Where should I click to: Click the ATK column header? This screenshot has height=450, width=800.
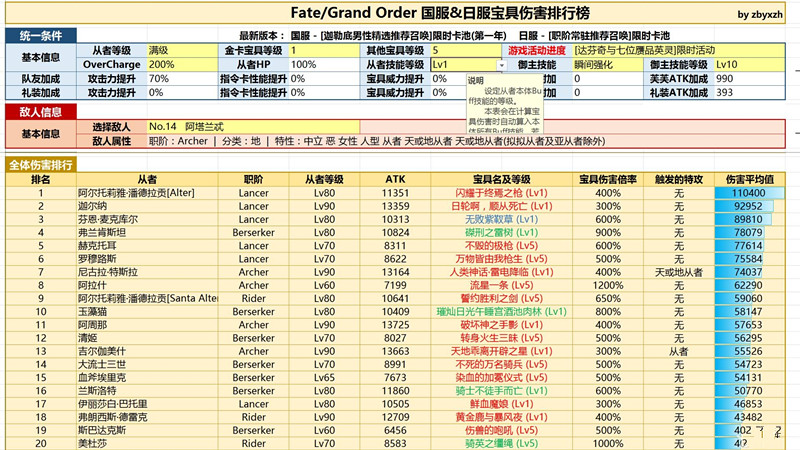tap(395, 180)
